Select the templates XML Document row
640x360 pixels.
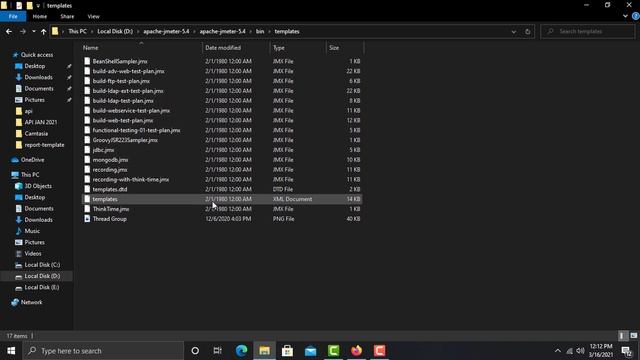[222, 199]
